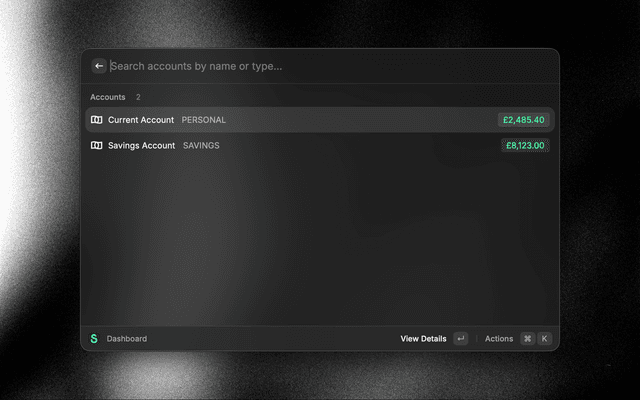Click the back arrow button
This screenshot has height=400, width=640.
[x=99, y=66]
